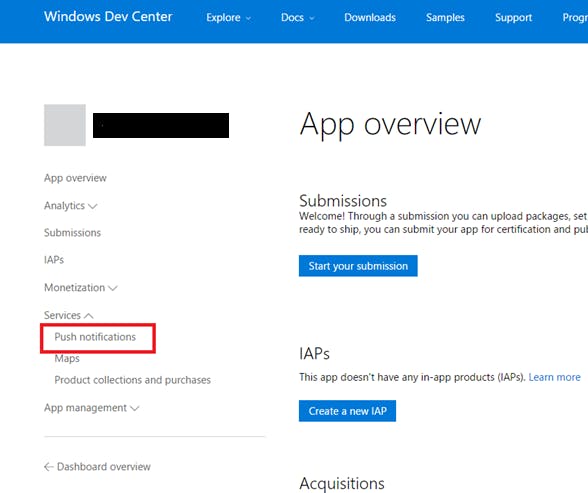
Task: Collapse the Services section
Action: [x=69, y=315]
